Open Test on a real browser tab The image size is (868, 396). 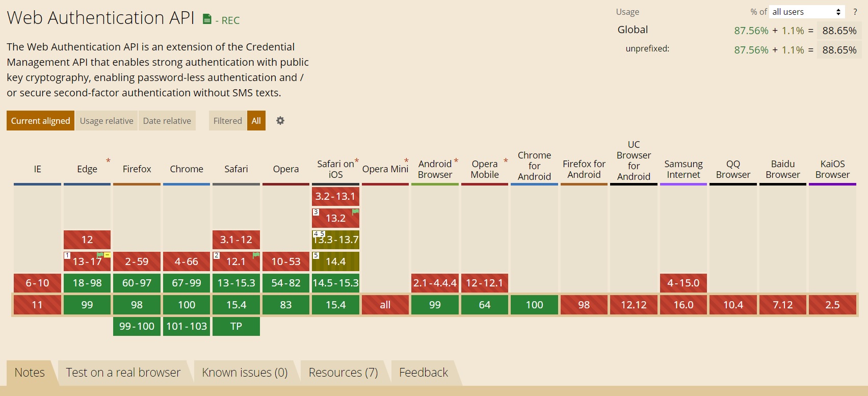(x=123, y=373)
